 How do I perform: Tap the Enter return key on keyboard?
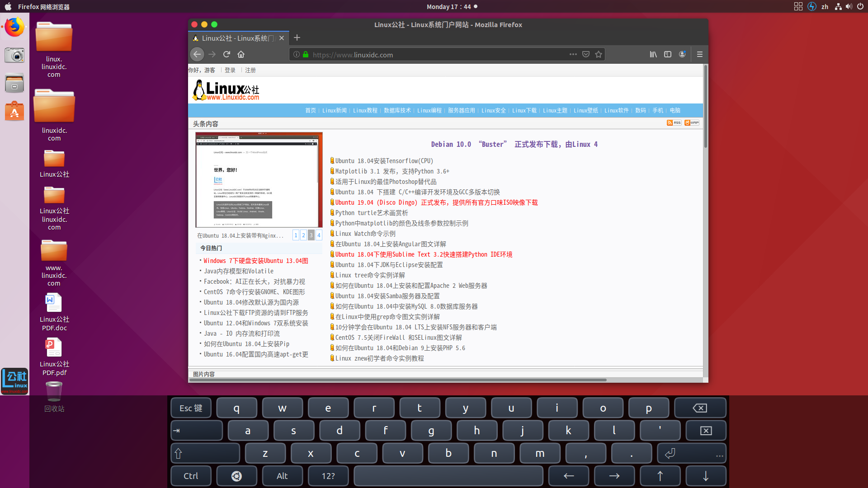coord(692,453)
